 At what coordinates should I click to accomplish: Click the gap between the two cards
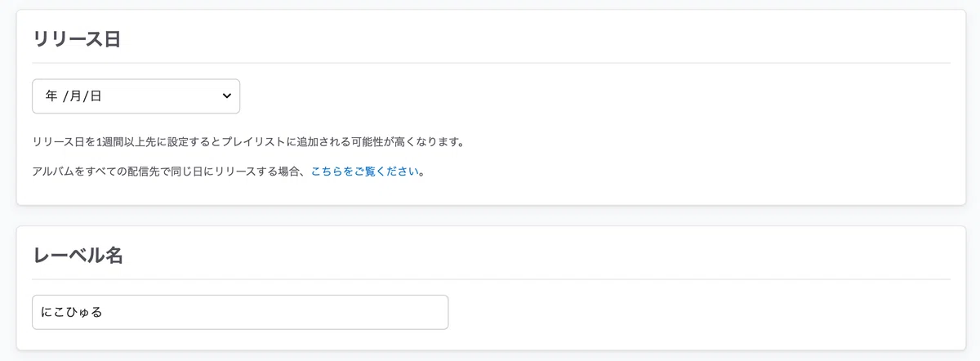coord(490,216)
